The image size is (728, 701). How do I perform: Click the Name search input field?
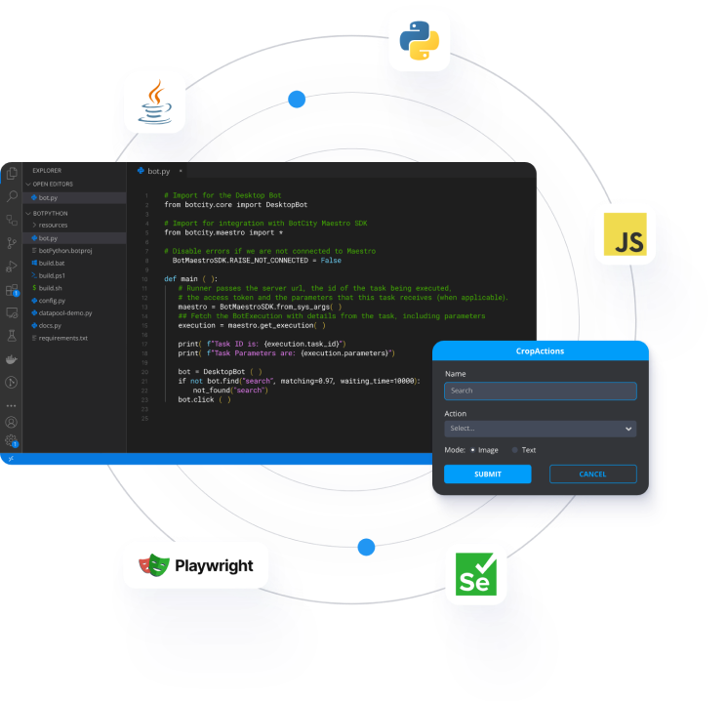540,391
